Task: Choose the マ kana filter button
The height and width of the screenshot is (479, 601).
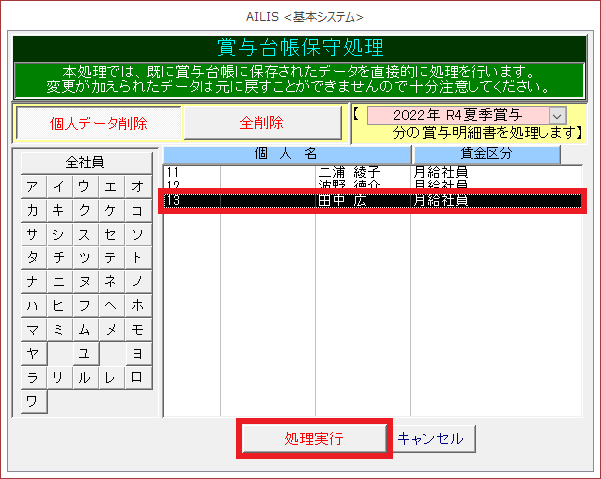Action: point(33,329)
